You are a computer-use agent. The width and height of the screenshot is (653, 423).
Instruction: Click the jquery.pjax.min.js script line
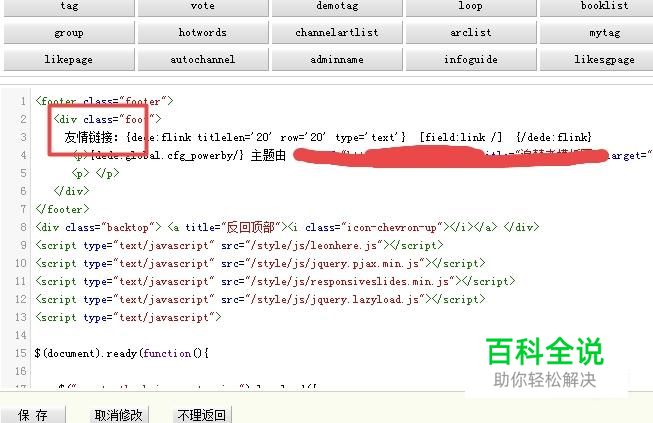click(x=260, y=264)
